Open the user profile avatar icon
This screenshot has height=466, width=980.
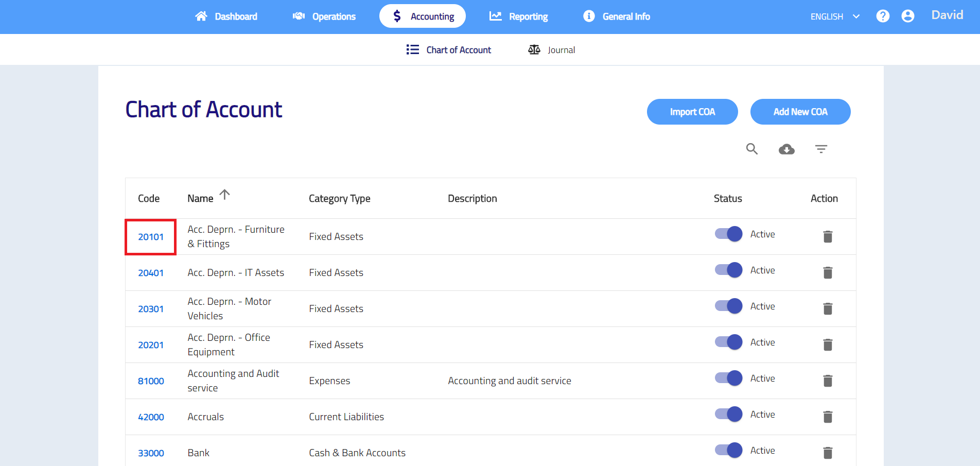point(908,16)
